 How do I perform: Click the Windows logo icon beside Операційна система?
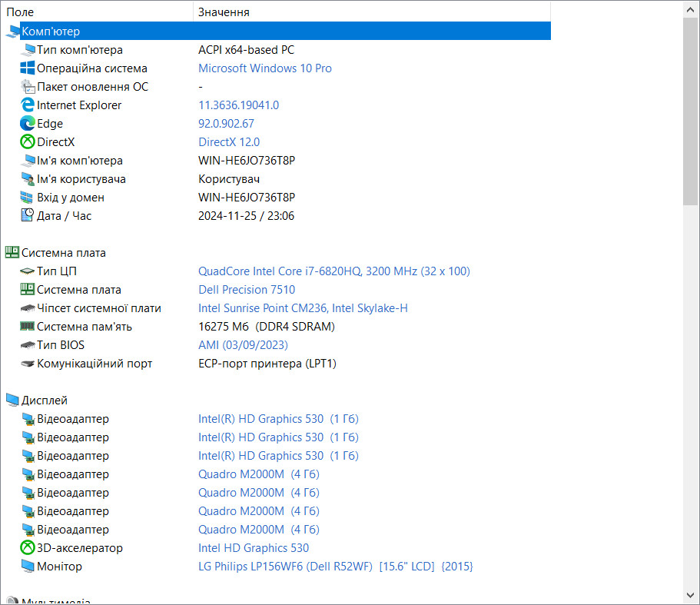[x=27, y=68]
